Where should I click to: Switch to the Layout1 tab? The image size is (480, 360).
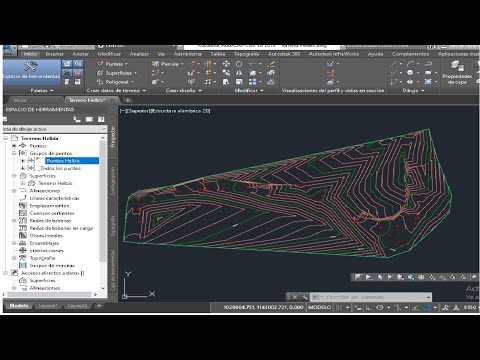[x=48, y=305]
